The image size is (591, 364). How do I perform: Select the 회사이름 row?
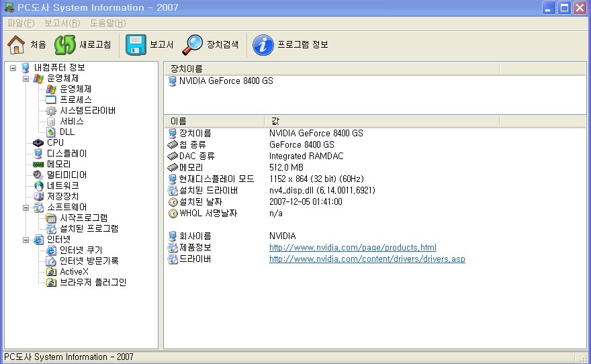coord(375,236)
